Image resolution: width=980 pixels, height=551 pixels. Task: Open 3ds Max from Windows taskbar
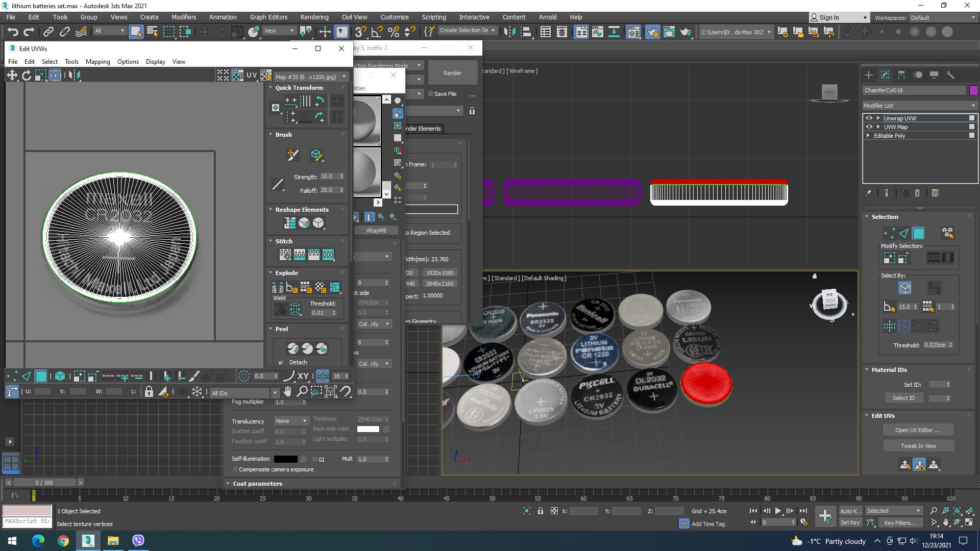pyautogui.click(x=88, y=540)
